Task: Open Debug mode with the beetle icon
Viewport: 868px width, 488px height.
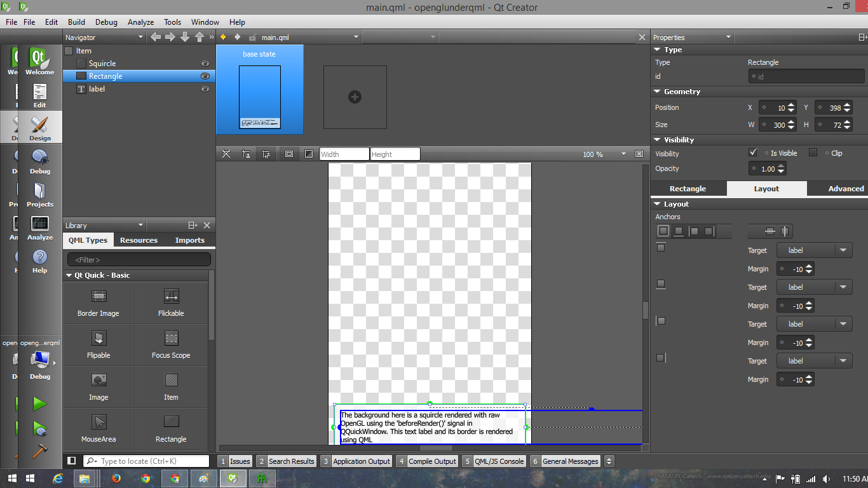Action: pos(39,161)
